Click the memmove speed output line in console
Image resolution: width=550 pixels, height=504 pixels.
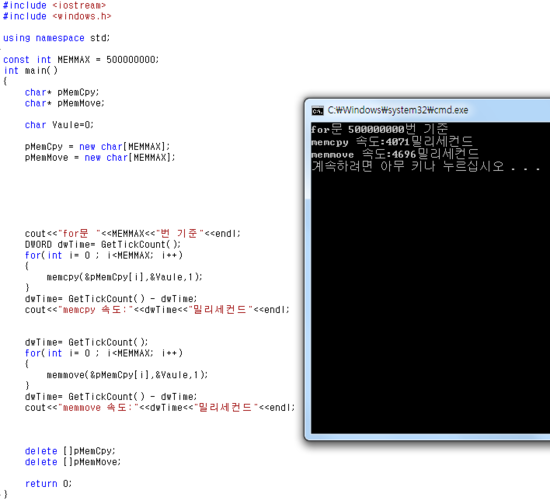coord(395,154)
